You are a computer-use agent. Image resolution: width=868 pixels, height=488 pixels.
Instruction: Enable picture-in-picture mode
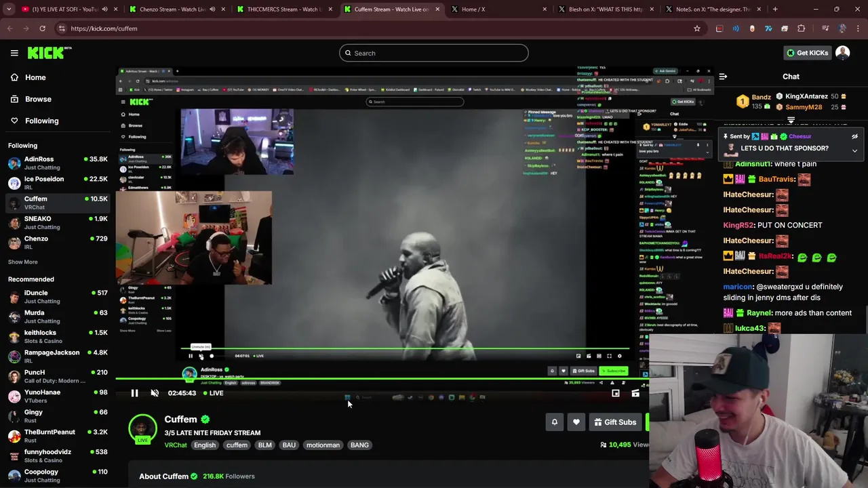coord(616,393)
